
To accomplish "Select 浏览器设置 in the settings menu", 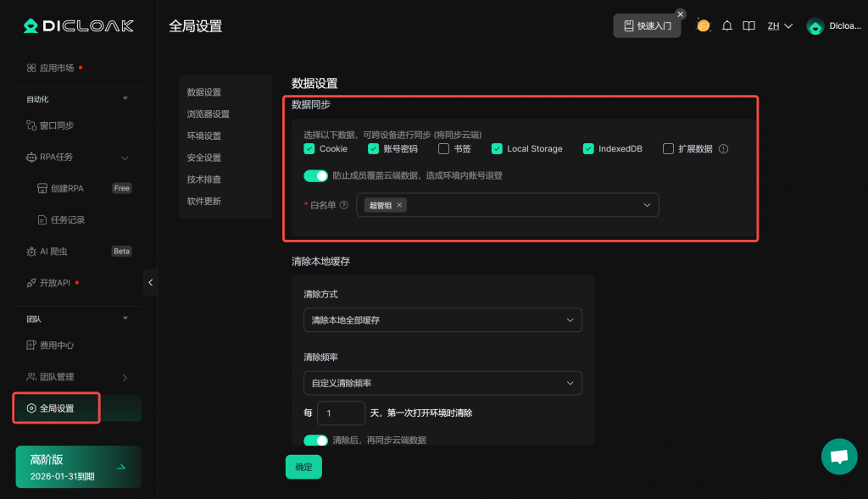I will point(209,114).
